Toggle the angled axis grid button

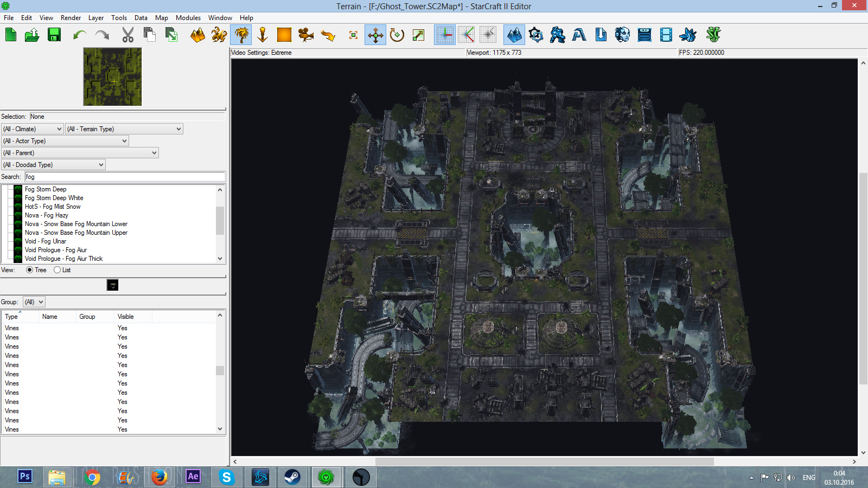467,35
